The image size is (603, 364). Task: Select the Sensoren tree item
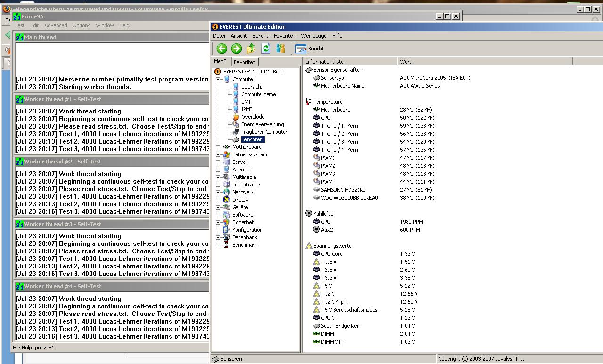(x=253, y=139)
